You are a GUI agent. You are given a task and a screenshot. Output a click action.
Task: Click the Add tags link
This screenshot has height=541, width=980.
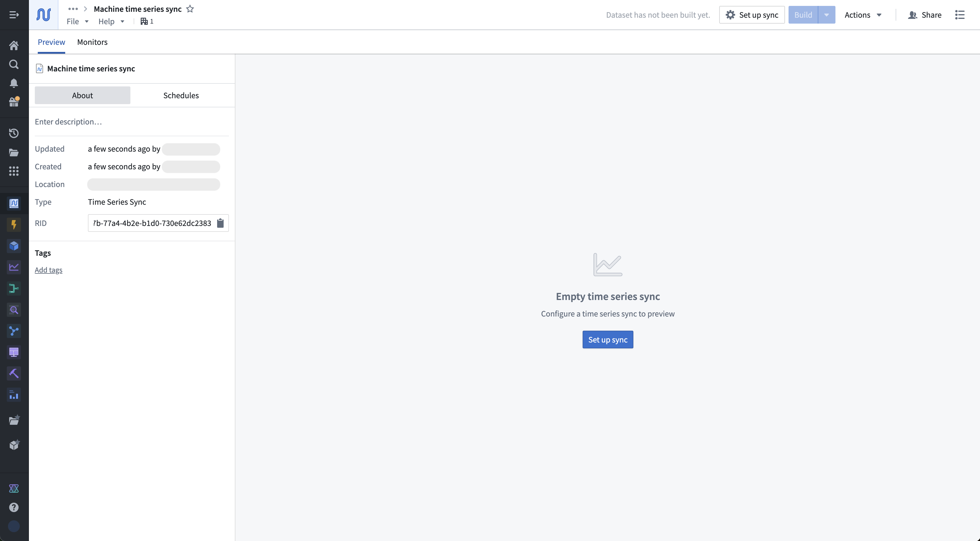(48, 270)
